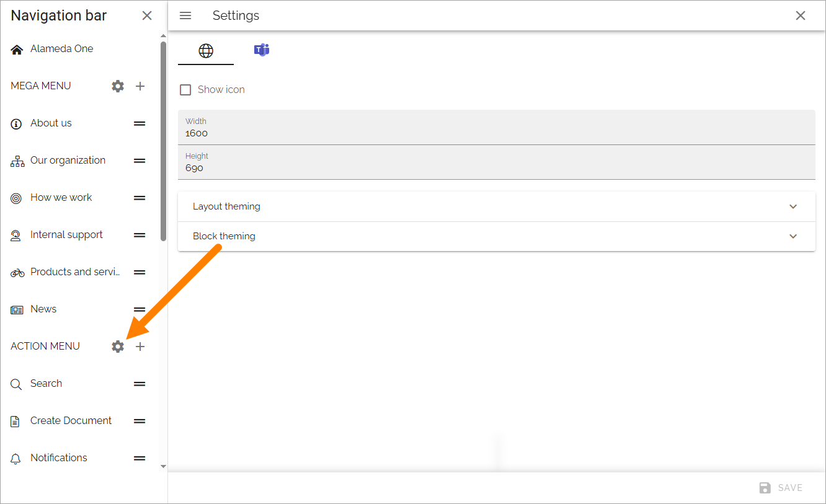
Task: Select the Search action item
Action: pos(46,384)
